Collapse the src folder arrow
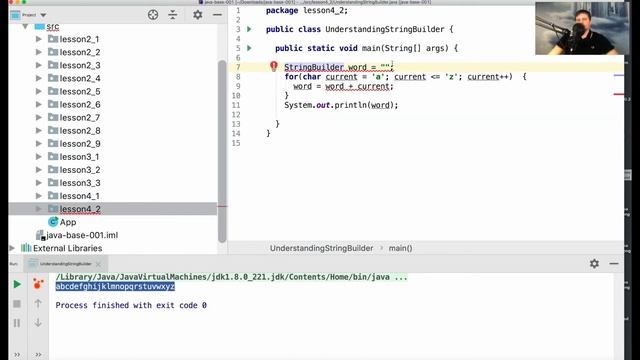The width and height of the screenshot is (640, 360). coord(25,27)
